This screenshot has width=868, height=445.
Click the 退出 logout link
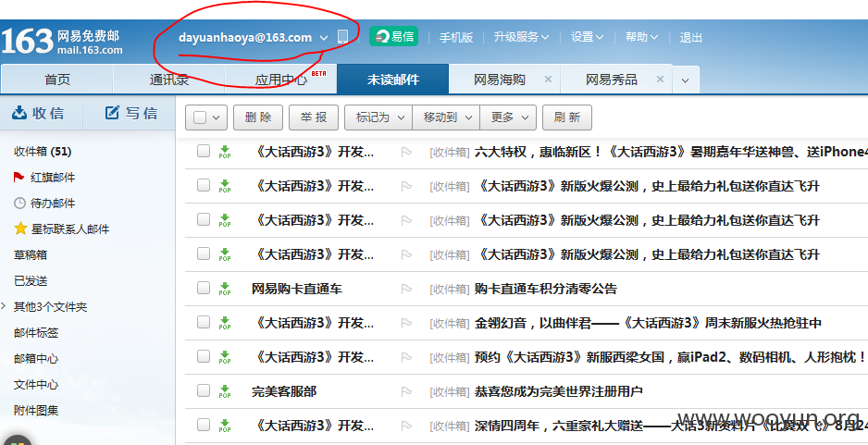point(691,37)
